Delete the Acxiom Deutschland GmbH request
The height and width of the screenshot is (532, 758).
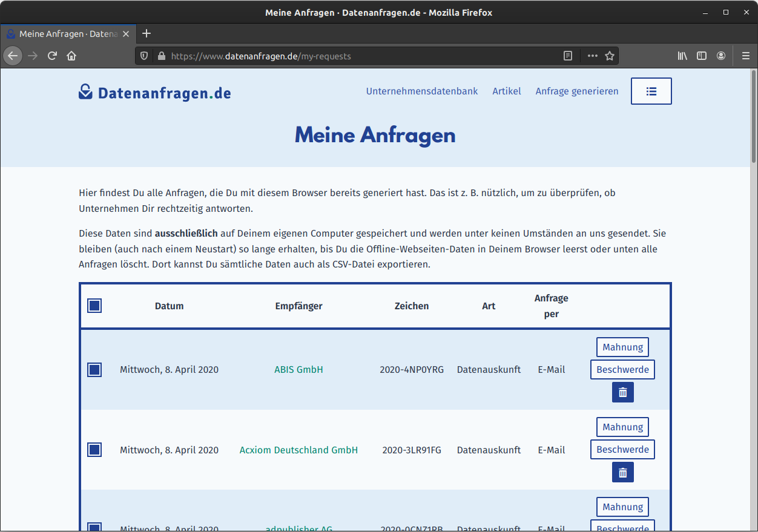point(623,472)
